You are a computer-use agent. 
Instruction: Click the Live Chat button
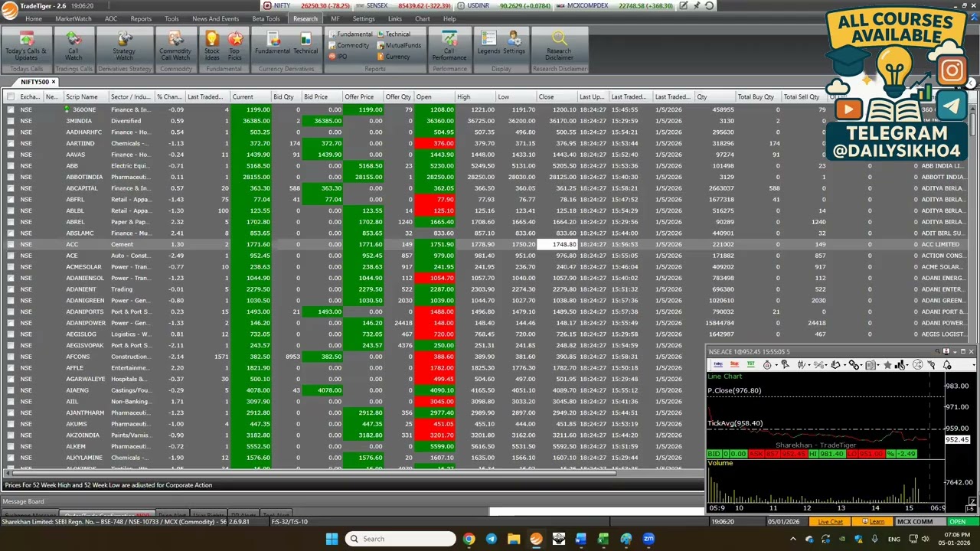(x=831, y=522)
